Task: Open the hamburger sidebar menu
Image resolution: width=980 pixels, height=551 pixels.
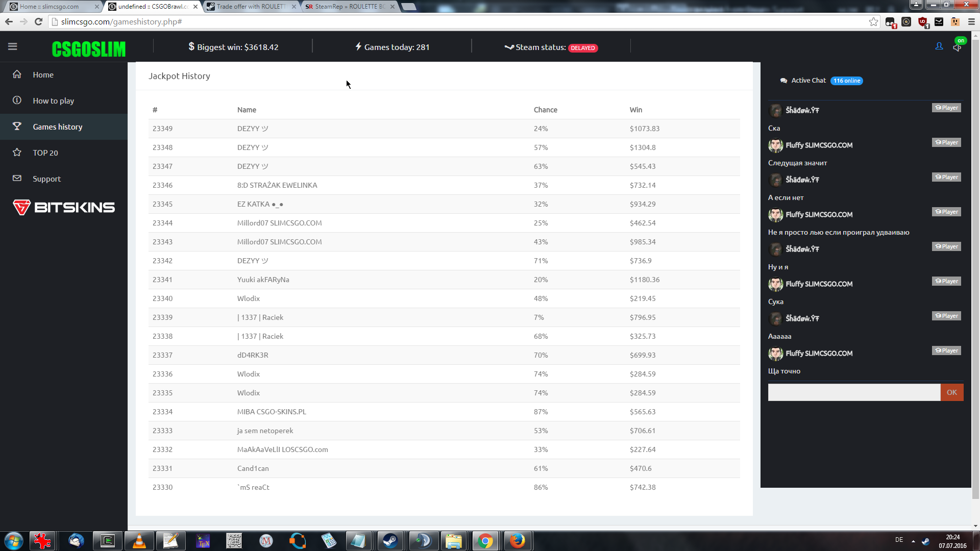Action: 13,47
